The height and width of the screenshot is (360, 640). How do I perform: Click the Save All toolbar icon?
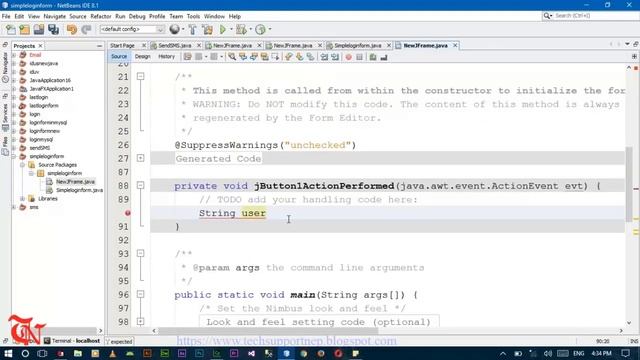click(53, 29)
